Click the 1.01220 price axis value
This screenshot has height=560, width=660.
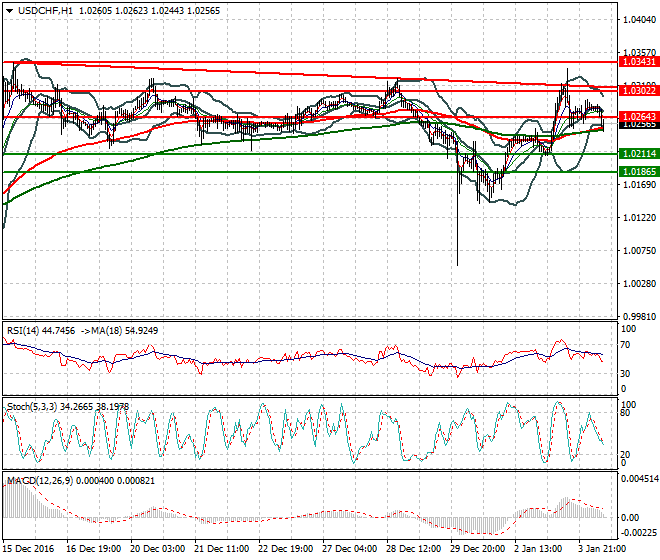pos(639,218)
